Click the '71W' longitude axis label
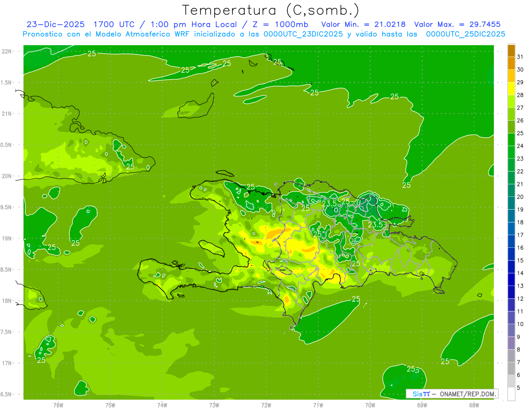Viewport: 532px width, 411px height. (x=318, y=406)
